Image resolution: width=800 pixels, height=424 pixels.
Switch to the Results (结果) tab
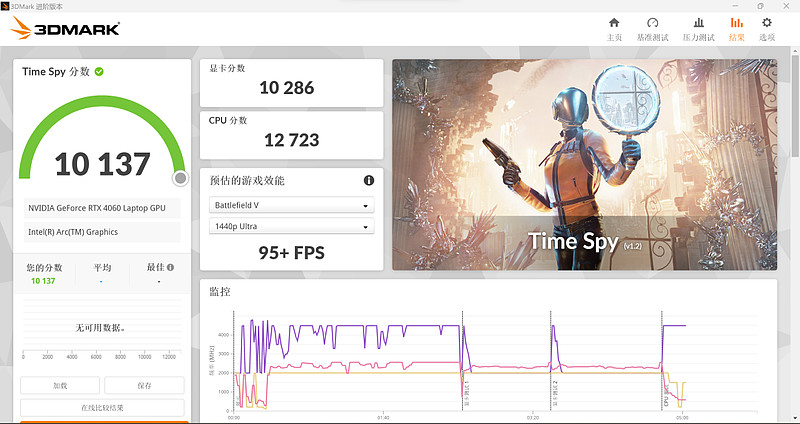click(x=736, y=29)
